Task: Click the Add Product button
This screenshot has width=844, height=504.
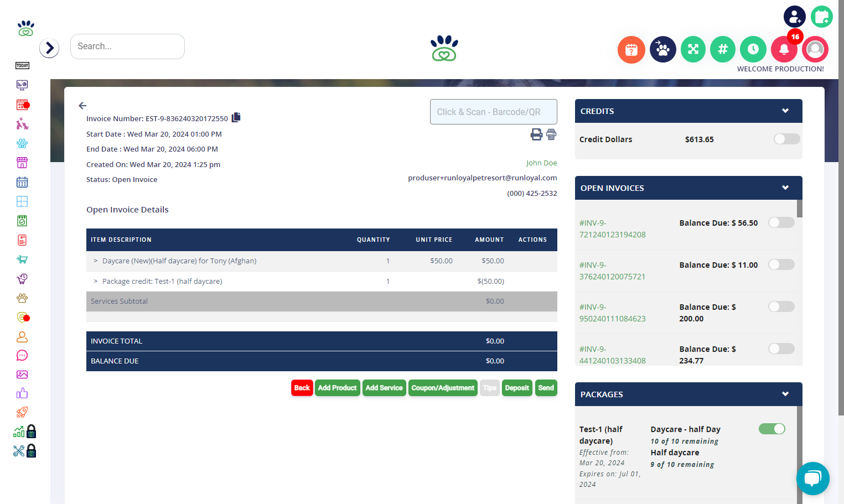Action: click(338, 388)
